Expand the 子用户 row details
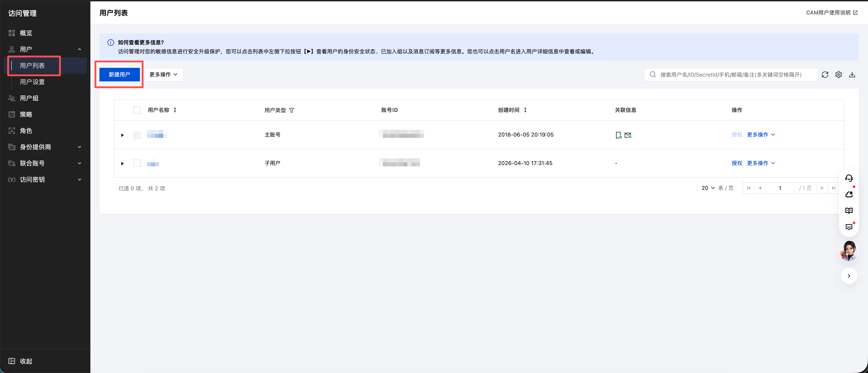 click(x=122, y=163)
